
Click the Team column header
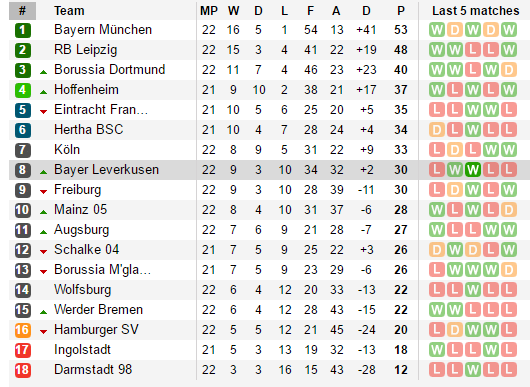(x=69, y=11)
